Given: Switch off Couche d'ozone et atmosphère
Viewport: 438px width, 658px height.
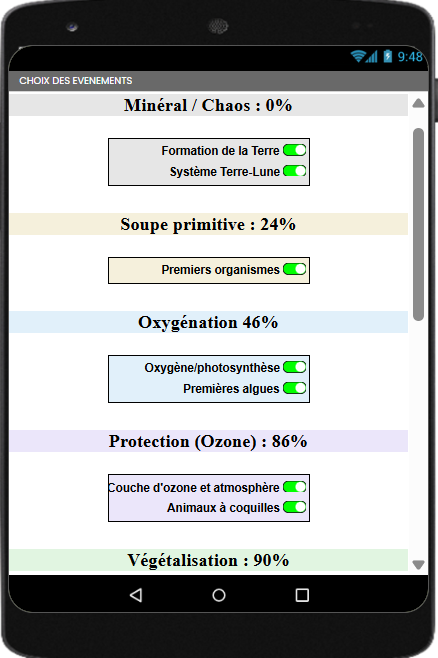Looking at the screenshot, I should coord(295,487).
